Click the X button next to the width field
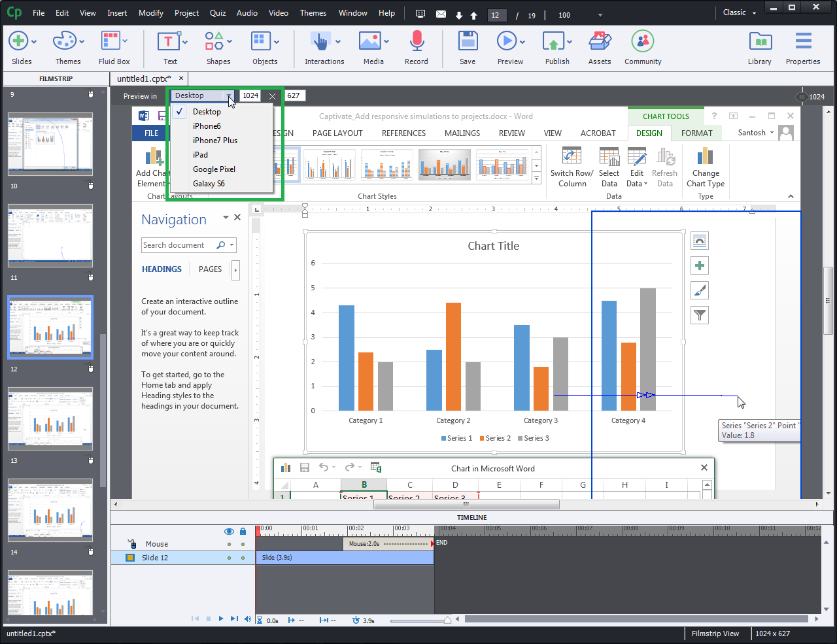This screenshot has width=837, height=644. coord(272,96)
